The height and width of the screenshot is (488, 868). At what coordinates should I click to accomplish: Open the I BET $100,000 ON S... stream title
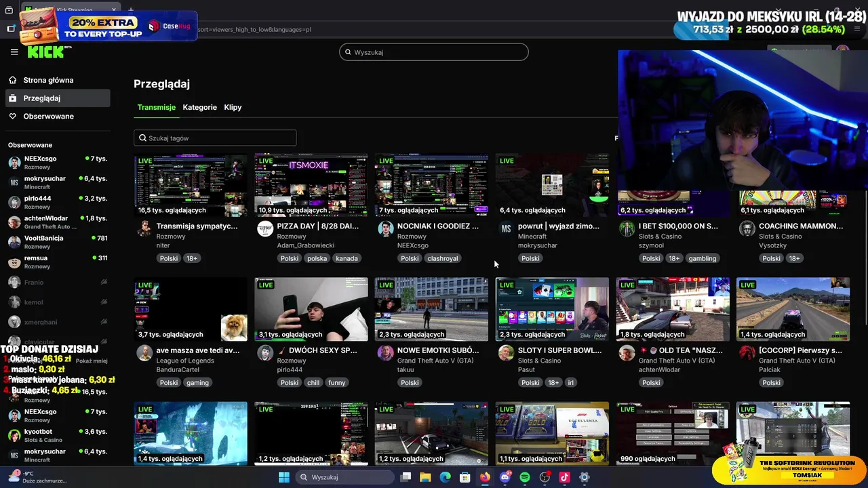click(x=678, y=226)
